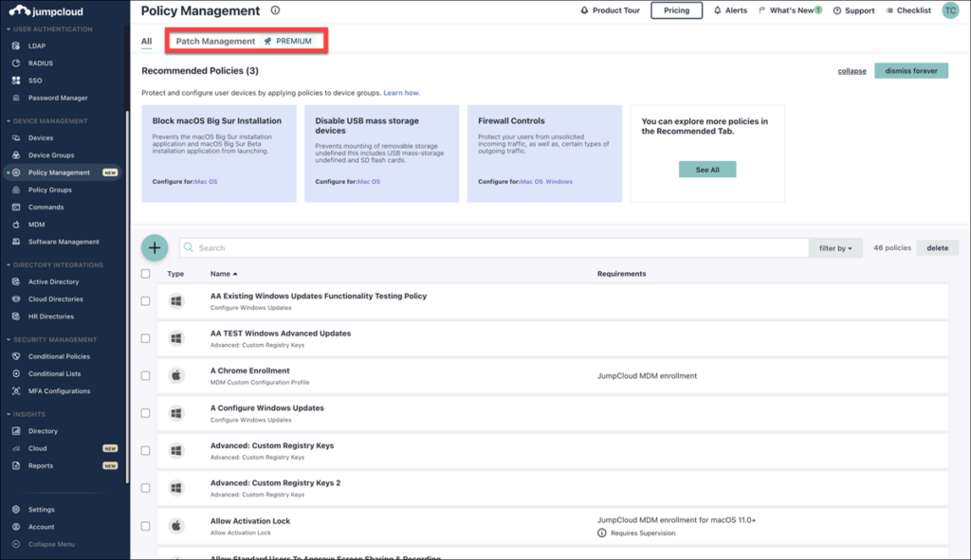The image size is (971, 560).
Task: Check the select-all checkbox in the table header
Action: 144,273
